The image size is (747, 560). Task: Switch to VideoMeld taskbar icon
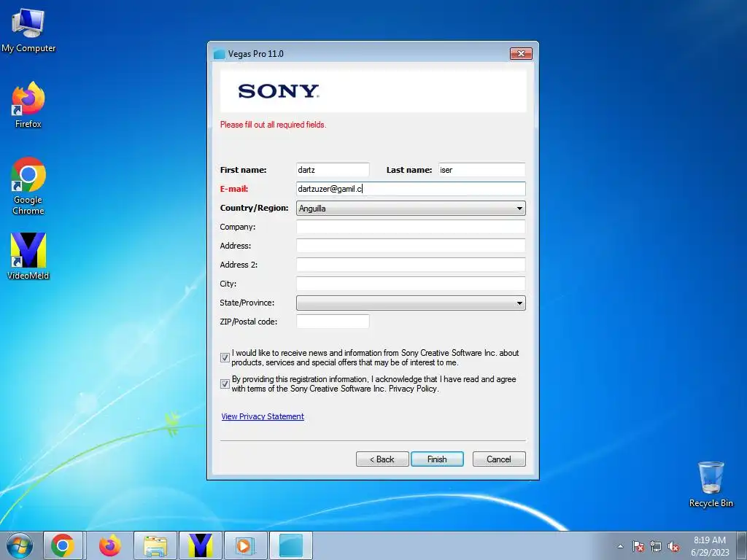pyautogui.click(x=200, y=545)
